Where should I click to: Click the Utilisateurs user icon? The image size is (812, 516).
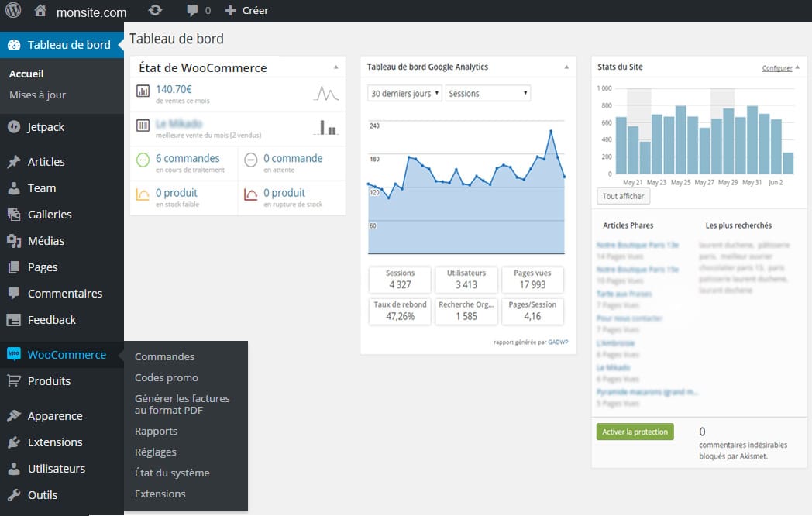pyautogui.click(x=14, y=468)
